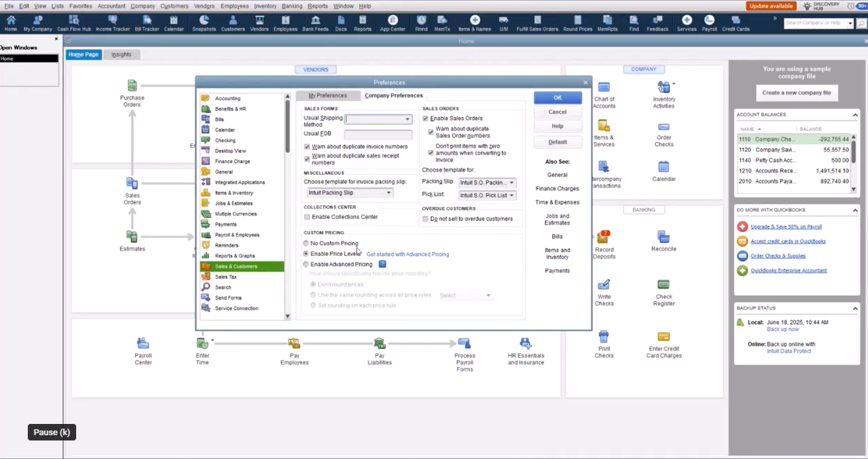
Task: Open the Cash Flow Hub toolbar icon
Action: coord(73,23)
